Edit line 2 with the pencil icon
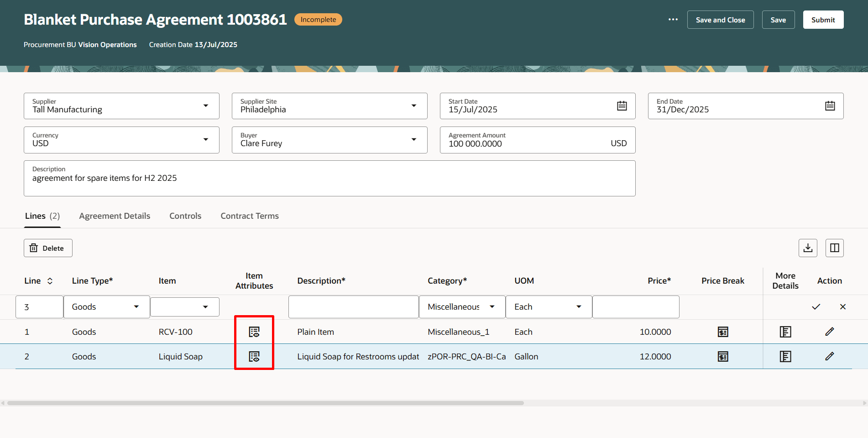The width and height of the screenshot is (868, 438). [830, 356]
